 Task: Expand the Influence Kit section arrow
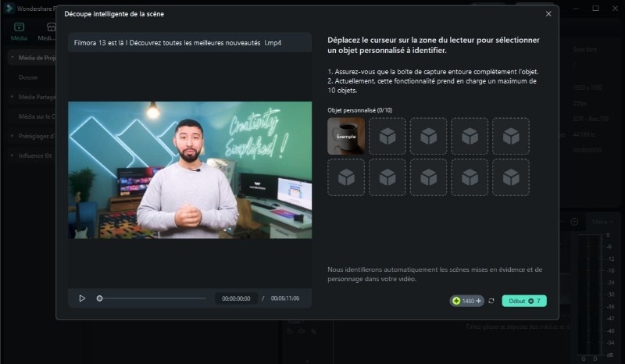click(12, 155)
